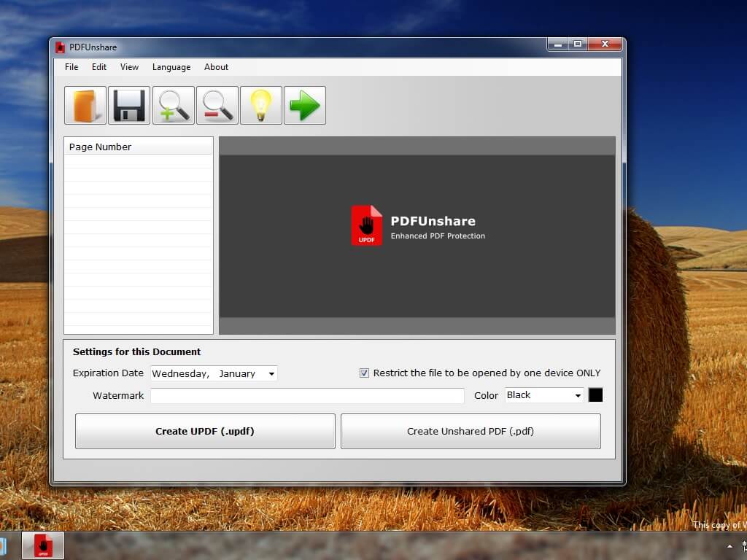Click the Save toolbar icon

tap(129, 105)
